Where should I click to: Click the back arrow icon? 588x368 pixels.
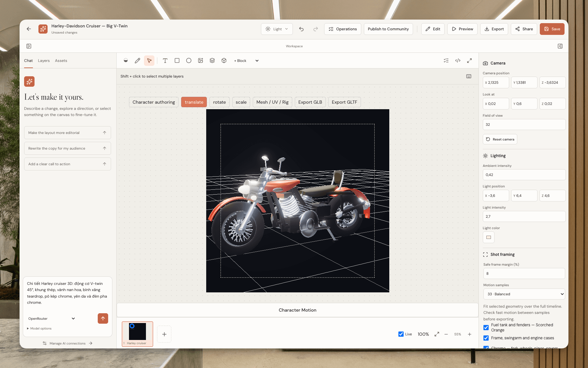pos(29,29)
